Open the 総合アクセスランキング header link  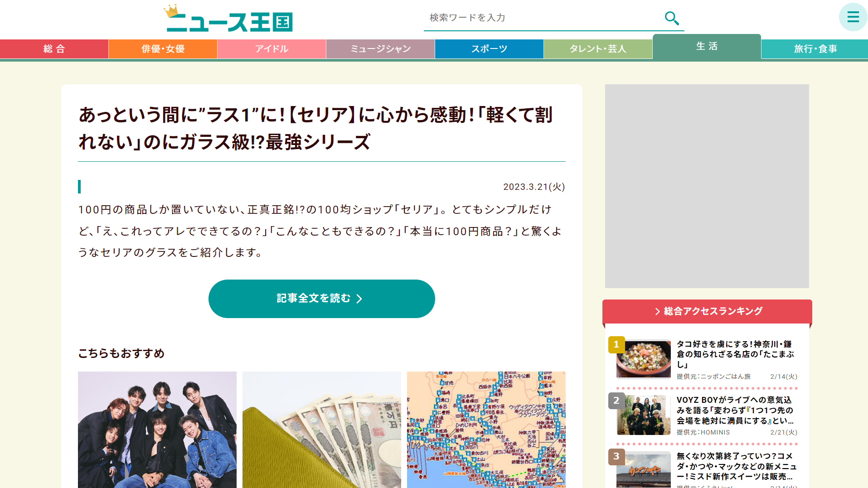(707, 311)
